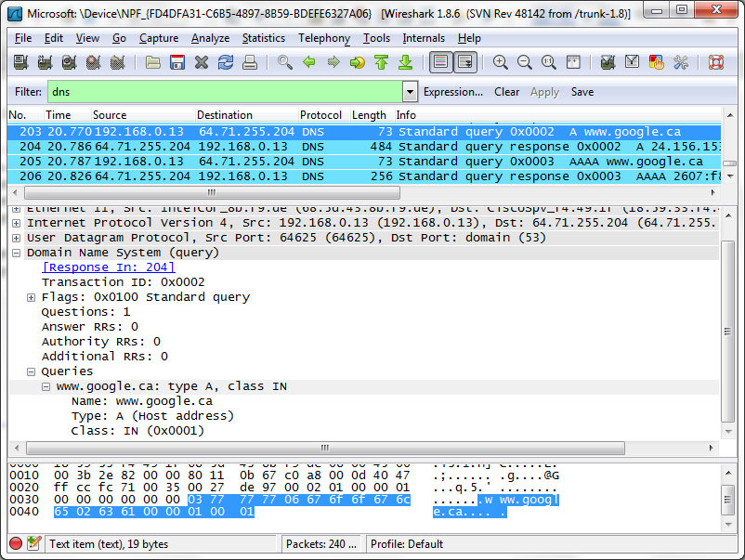745x560 pixels.
Task: Start a new live capture icon
Action: point(70,62)
